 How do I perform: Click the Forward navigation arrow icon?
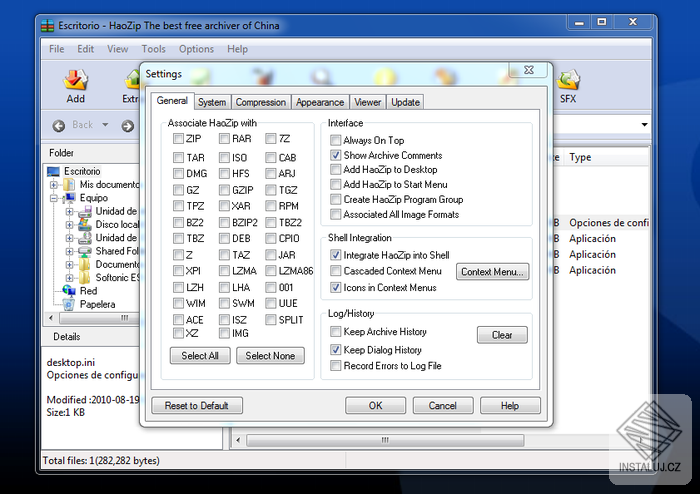click(x=128, y=126)
